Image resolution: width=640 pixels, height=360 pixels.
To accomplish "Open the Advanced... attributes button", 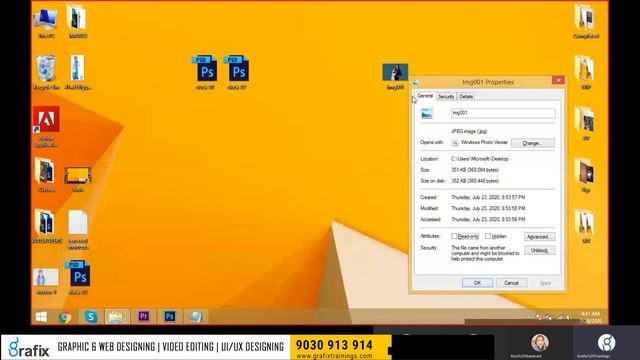I will click(x=539, y=237).
